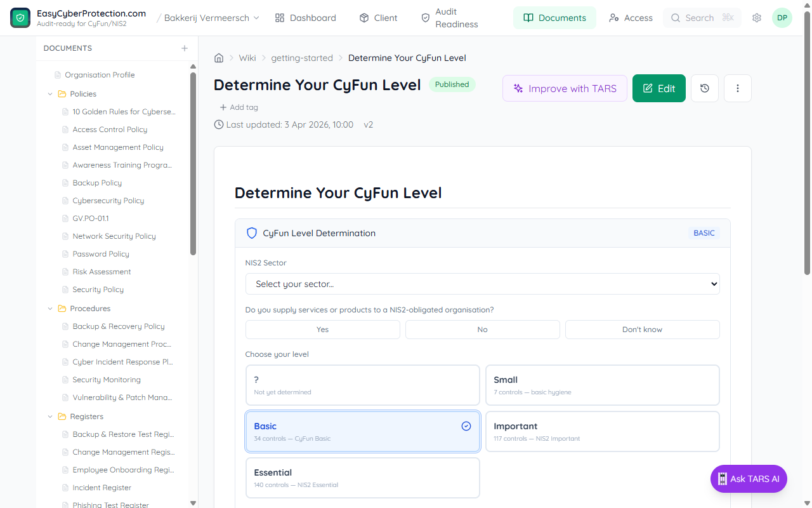Open Network Security Policy document

click(114, 236)
